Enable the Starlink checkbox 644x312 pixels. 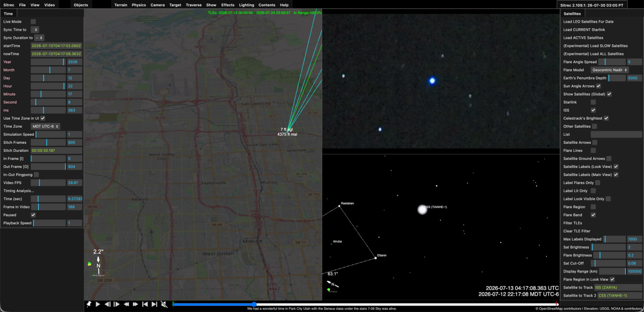pyautogui.click(x=593, y=102)
